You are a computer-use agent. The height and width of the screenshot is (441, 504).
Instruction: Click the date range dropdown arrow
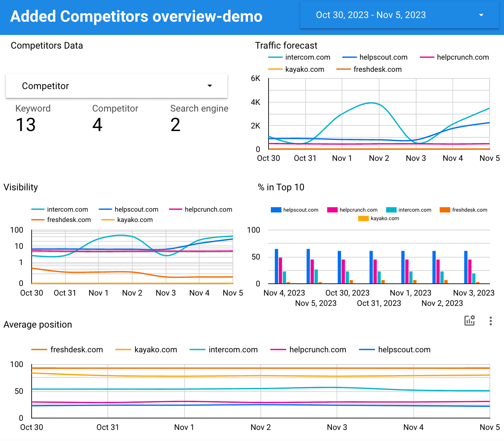coord(481,15)
